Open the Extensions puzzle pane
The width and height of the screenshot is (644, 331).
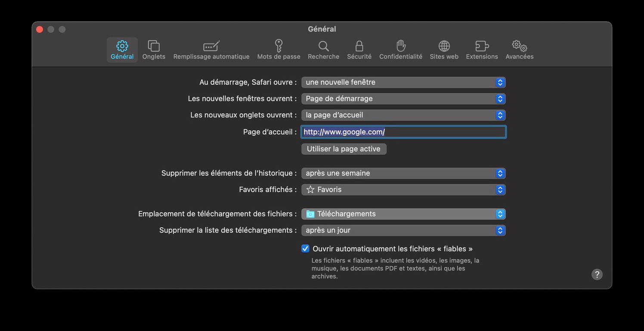(482, 50)
